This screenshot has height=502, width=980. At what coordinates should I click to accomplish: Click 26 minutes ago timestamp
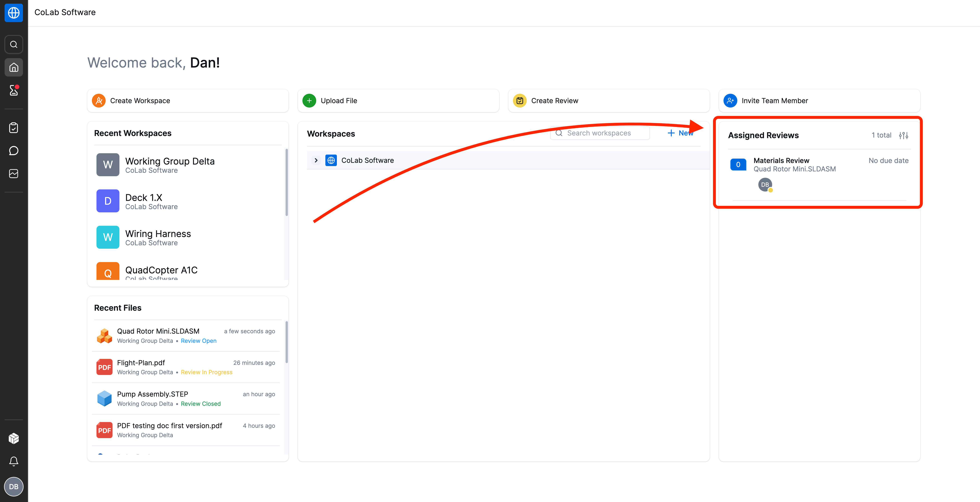click(x=254, y=363)
